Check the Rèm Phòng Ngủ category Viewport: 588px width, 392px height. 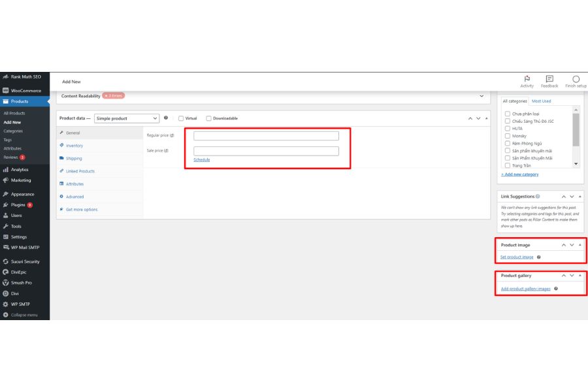coord(508,143)
